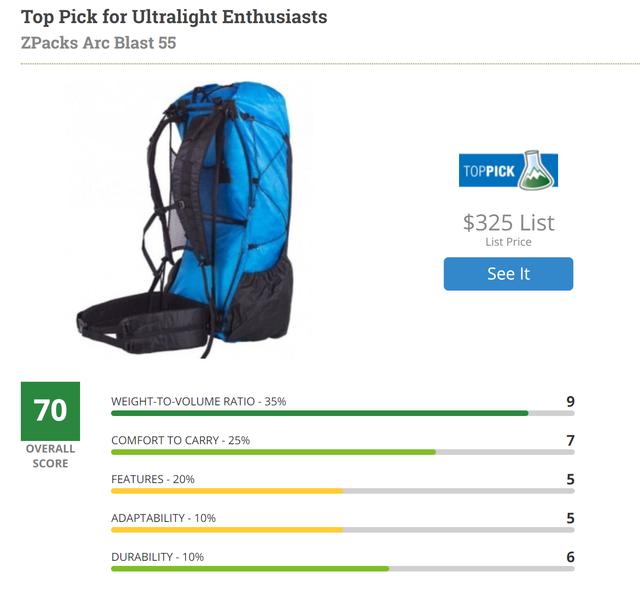This screenshot has height=596, width=640.
Task: Click the $325 List price text
Action: coord(508,222)
